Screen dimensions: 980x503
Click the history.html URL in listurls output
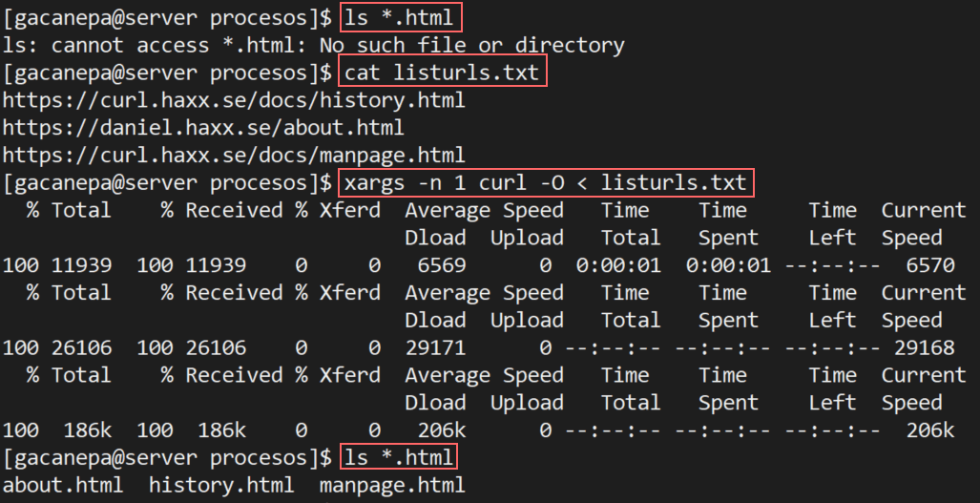233,99
